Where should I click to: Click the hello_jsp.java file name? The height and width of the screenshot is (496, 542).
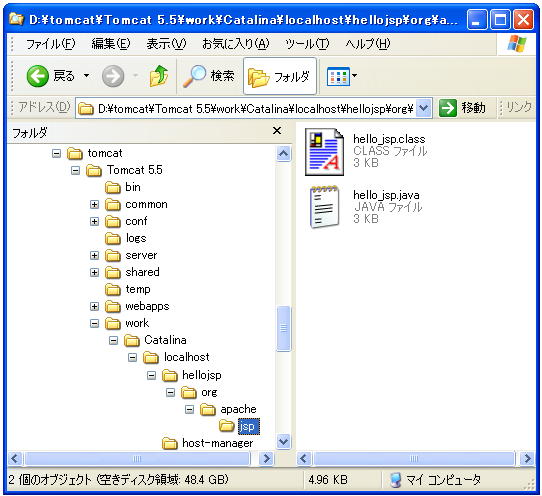[386, 195]
